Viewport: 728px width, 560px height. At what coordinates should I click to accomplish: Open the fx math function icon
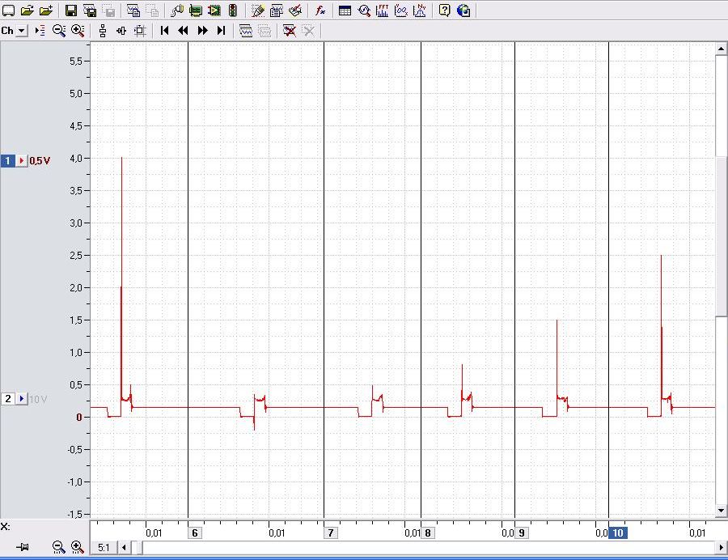[x=320, y=11]
